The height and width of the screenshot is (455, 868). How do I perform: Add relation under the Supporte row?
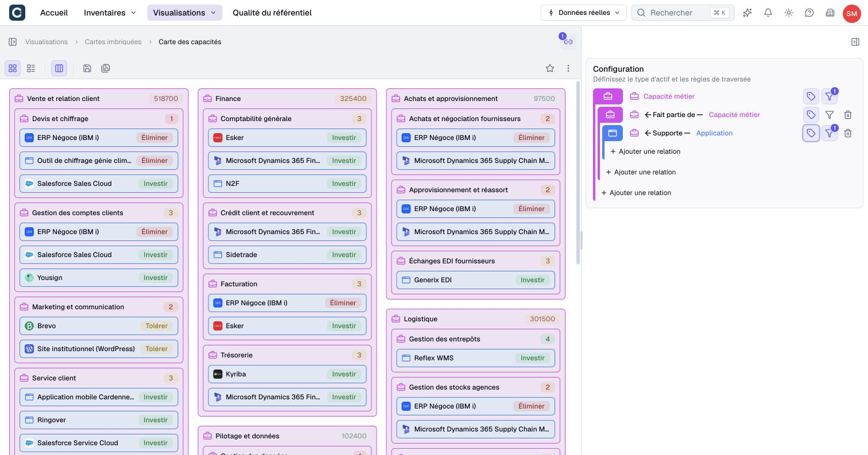click(x=645, y=151)
